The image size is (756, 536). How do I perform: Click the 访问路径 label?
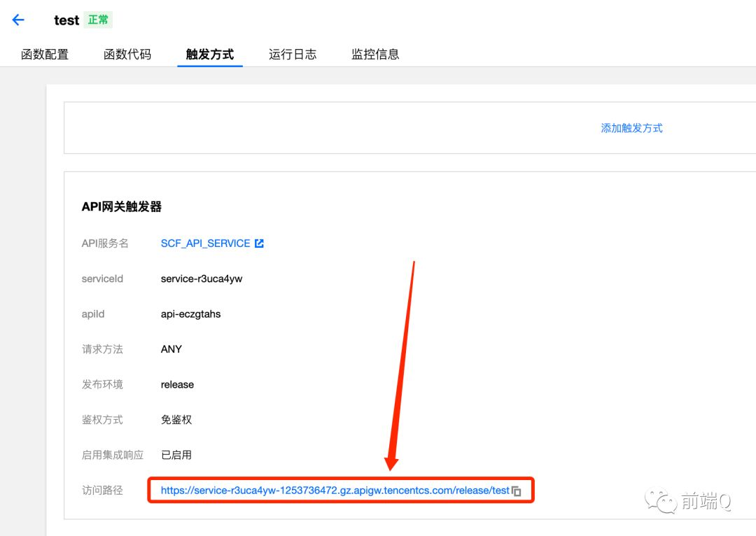point(102,491)
